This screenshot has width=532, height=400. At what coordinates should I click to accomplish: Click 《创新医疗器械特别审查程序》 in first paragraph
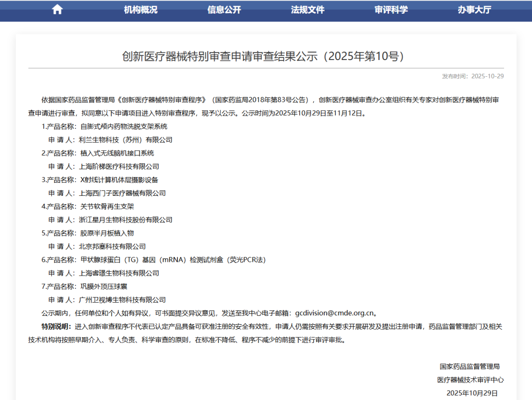162,100
